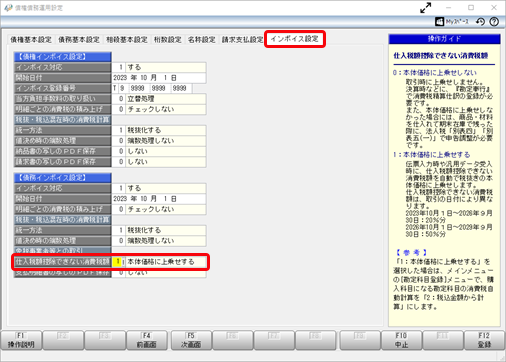This screenshot has width=506, height=362.
Task: Select the 請求支払設定 tab
Action: coord(242,40)
